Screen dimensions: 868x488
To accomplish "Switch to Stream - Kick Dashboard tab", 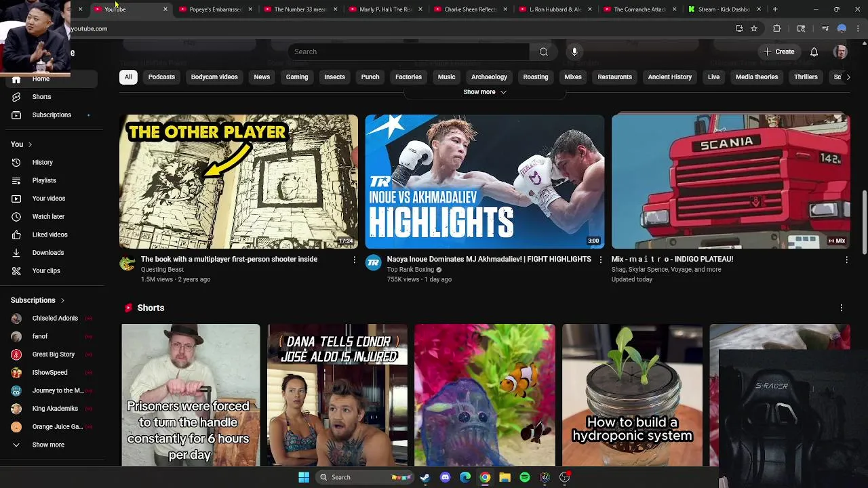I will pos(724,9).
